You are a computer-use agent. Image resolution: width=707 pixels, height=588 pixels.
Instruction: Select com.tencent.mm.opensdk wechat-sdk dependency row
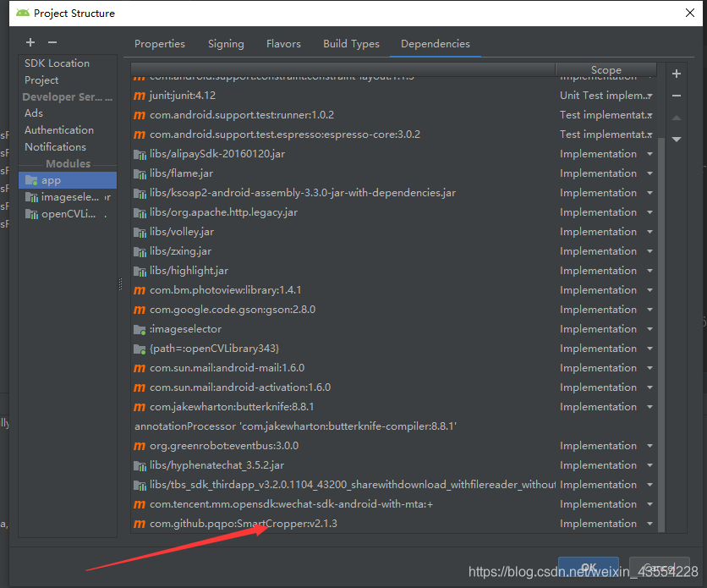click(394, 504)
